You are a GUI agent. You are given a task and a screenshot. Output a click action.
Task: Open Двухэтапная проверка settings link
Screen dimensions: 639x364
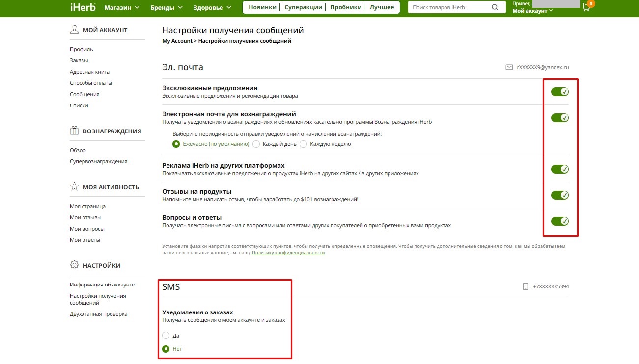tap(98, 314)
